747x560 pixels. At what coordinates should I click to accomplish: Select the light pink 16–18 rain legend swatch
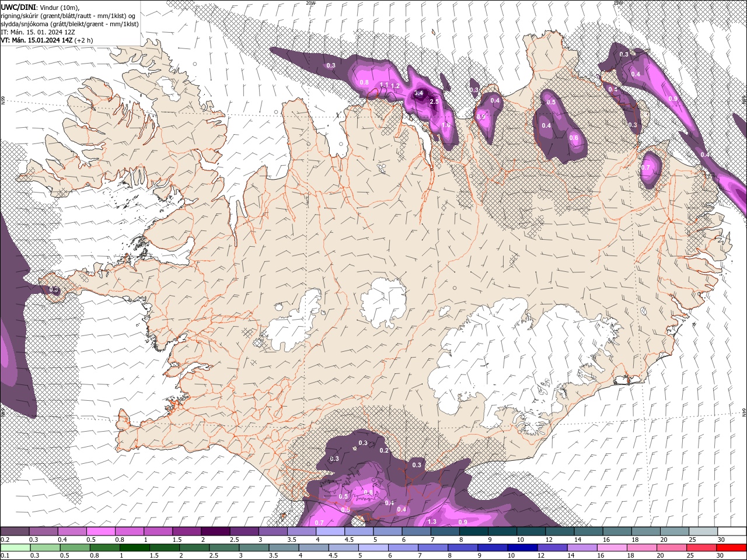click(x=612, y=547)
